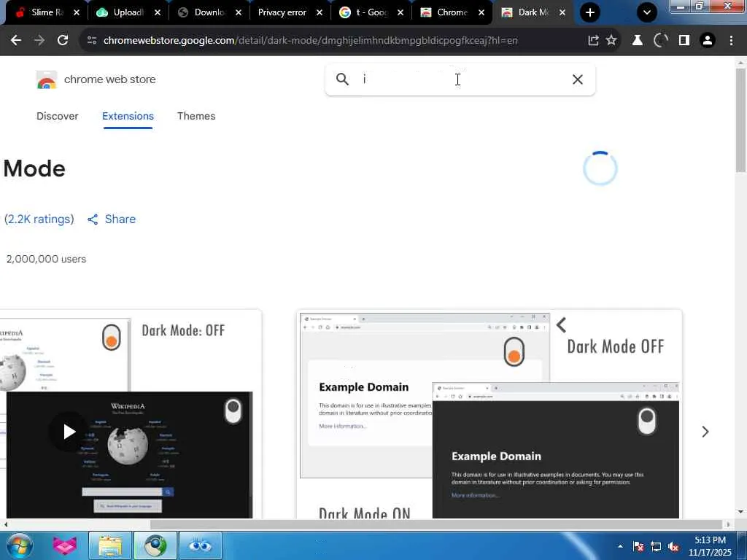Go back with the browser back arrow
The image size is (747, 560).
(16, 41)
